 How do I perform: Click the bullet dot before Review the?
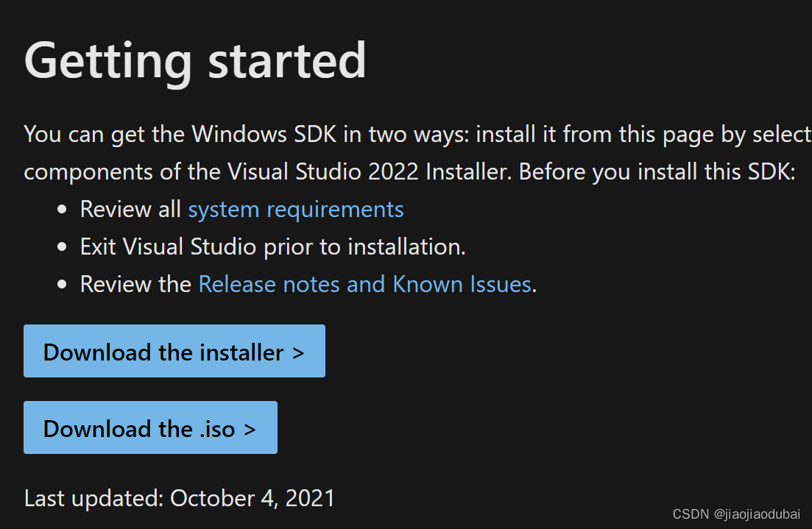(x=62, y=284)
